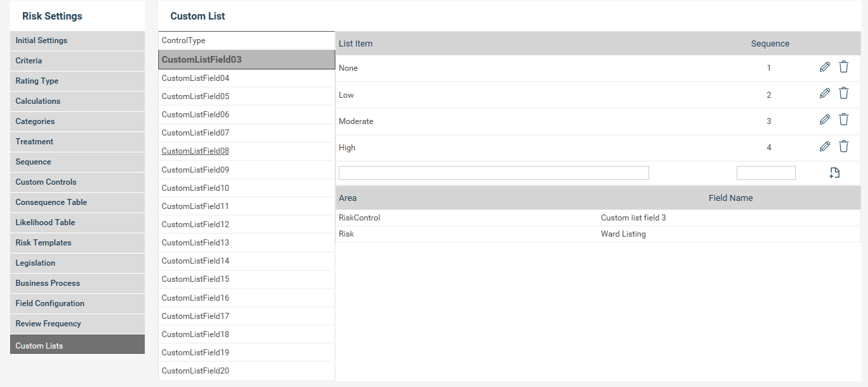Open CustomListField20 in the list

click(x=195, y=371)
